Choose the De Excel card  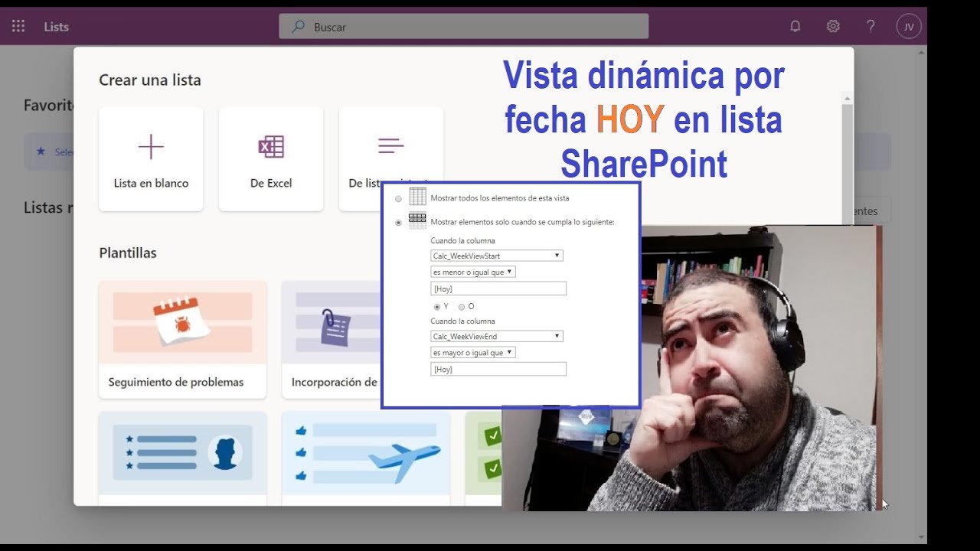271,159
